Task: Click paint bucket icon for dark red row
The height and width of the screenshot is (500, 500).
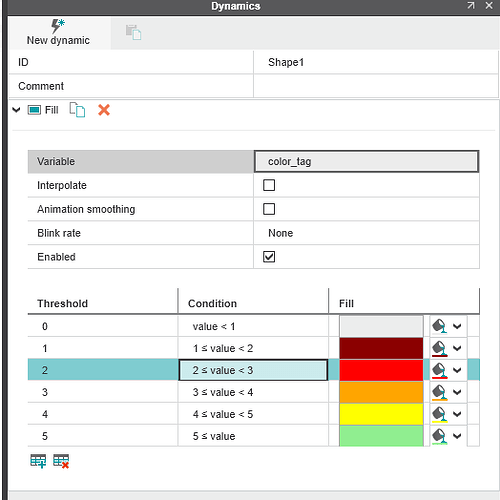Action: click(439, 348)
